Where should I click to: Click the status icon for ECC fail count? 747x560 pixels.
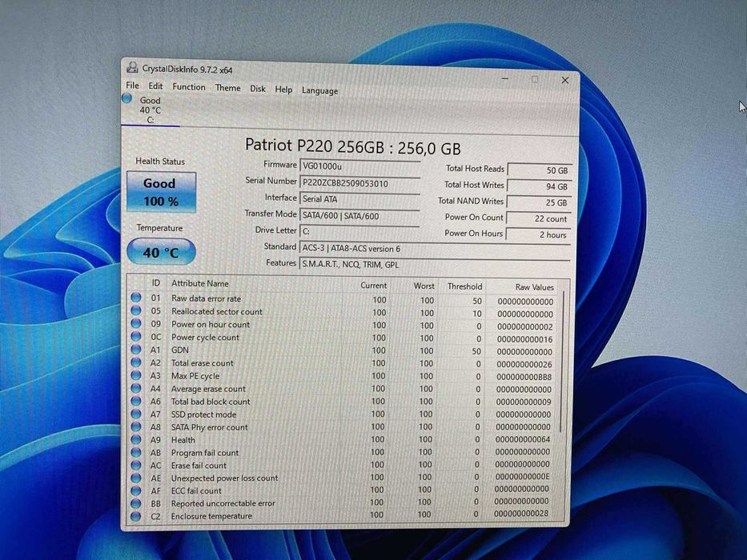(x=136, y=490)
